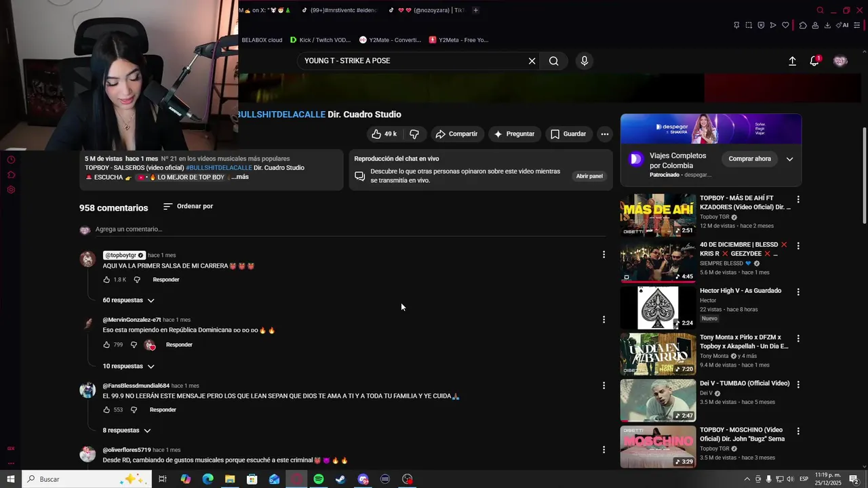
Task: Open Y2Meta bookmark
Action: (458, 40)
